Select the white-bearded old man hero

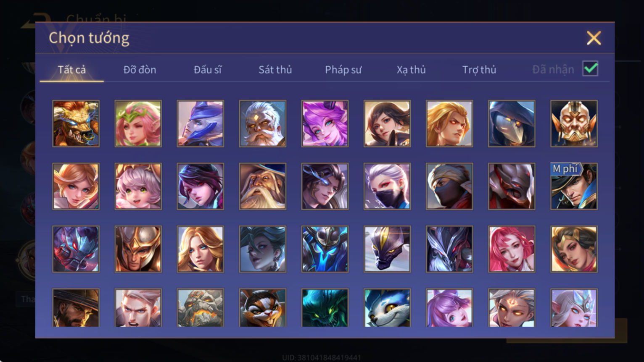[x=263, y=123]
